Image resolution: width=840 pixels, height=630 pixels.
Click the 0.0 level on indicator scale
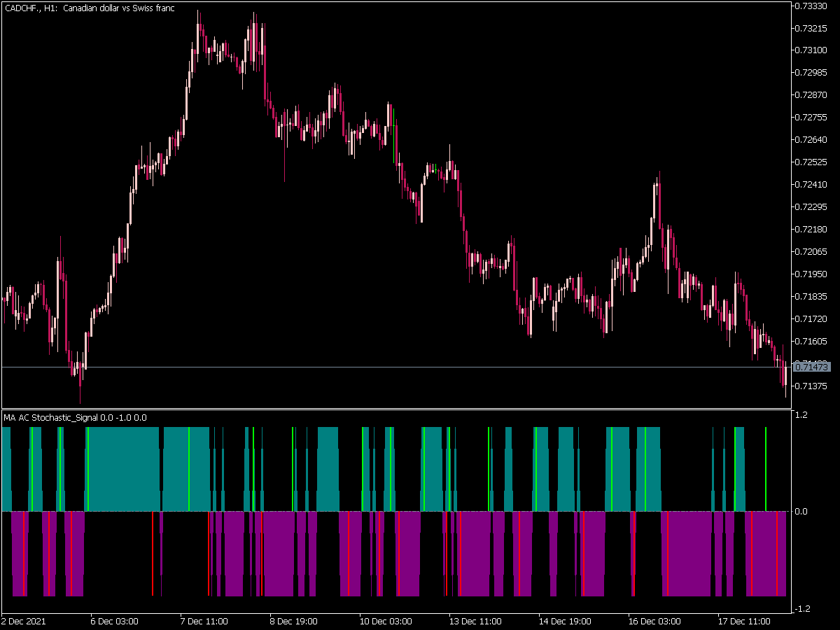pos(801,512)
